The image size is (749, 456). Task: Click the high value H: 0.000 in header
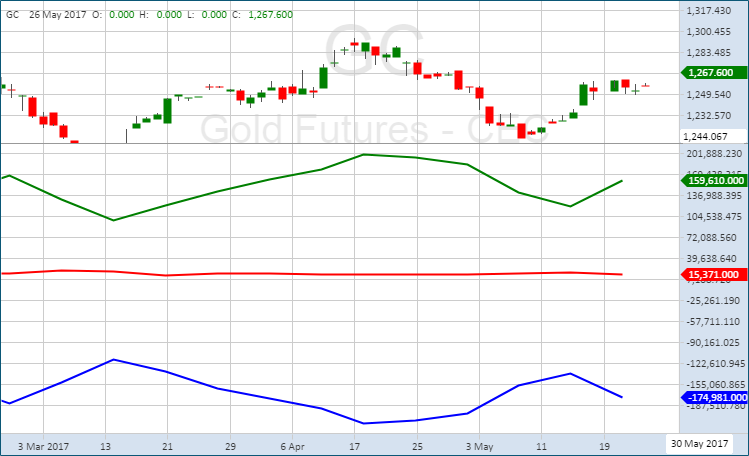[160, 15]
